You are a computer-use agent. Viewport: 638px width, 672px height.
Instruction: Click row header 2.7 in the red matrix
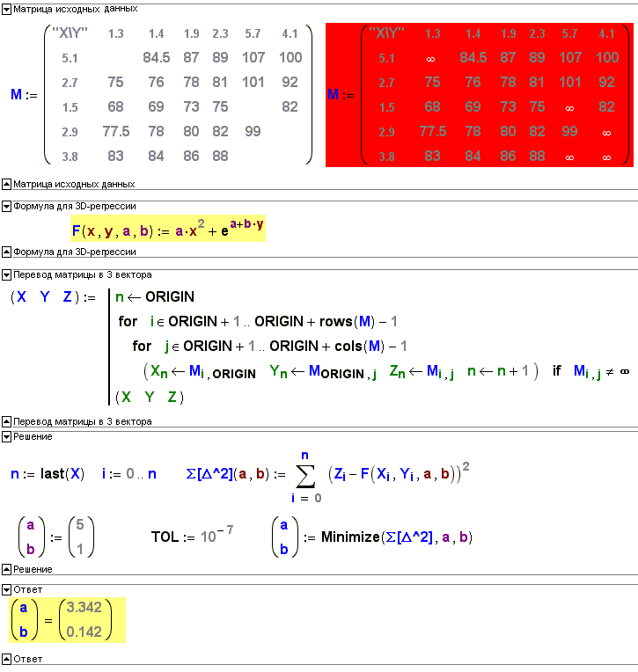386,83
